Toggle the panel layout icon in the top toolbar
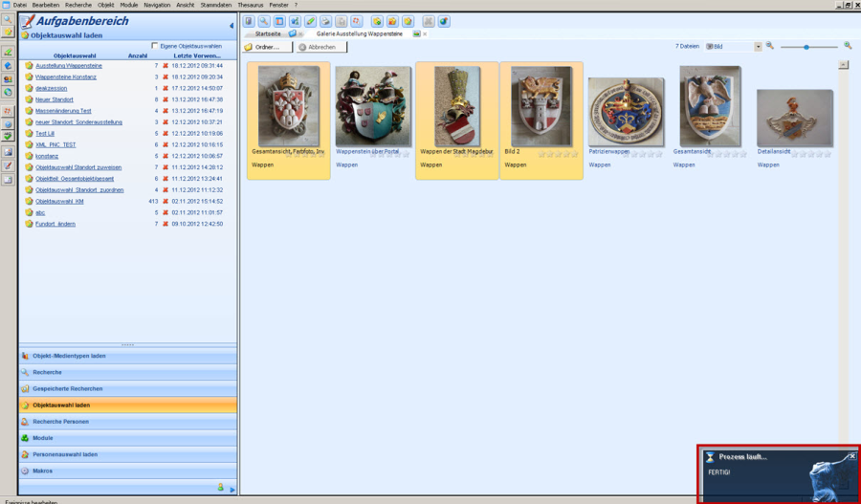Screen dimensions: 861x504 tap(279, 21)
